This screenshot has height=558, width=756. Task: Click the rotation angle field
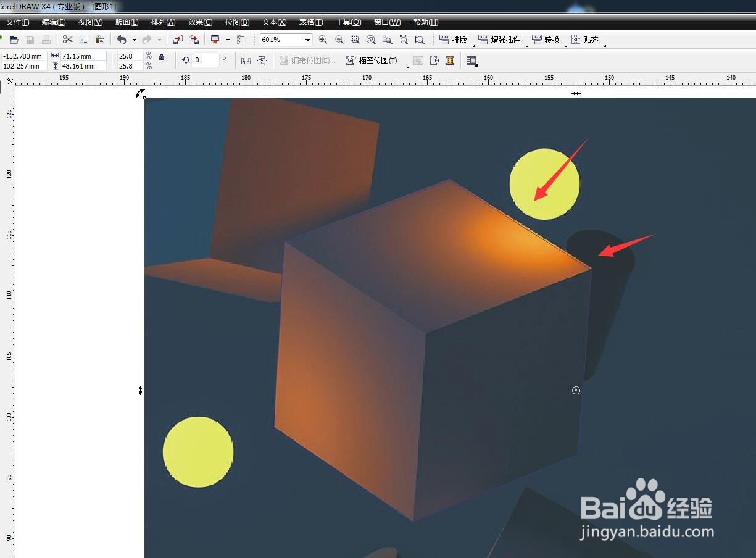tap(205, 60)
